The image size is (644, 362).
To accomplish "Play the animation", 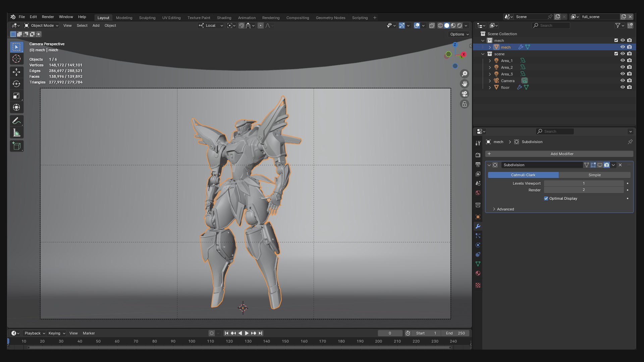I will pyautogui.click(x=247, y=333).
